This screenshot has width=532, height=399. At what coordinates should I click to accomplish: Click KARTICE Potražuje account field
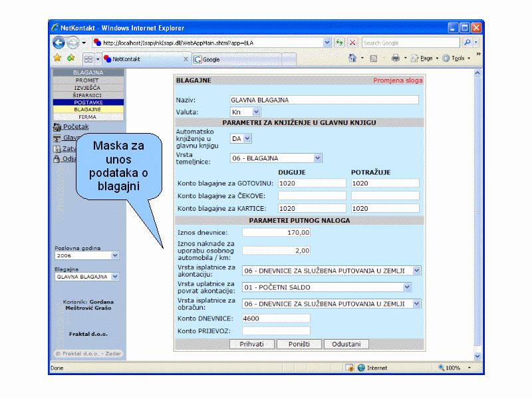pos(385,208)
